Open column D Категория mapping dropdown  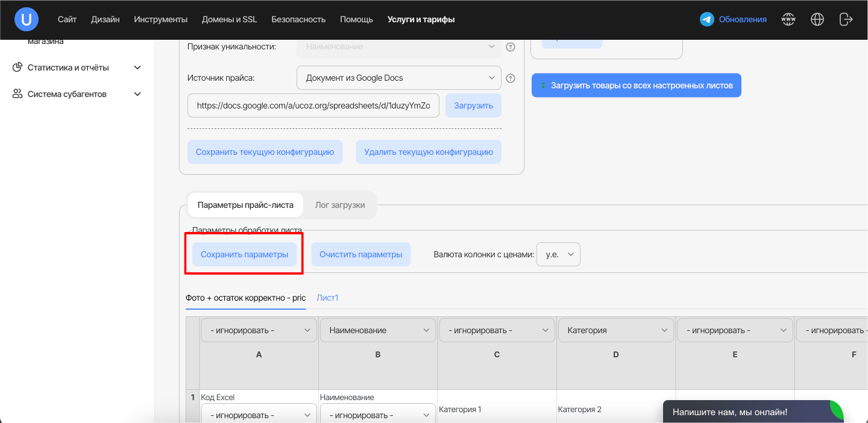pyautogui.click(x=615, y=330)
